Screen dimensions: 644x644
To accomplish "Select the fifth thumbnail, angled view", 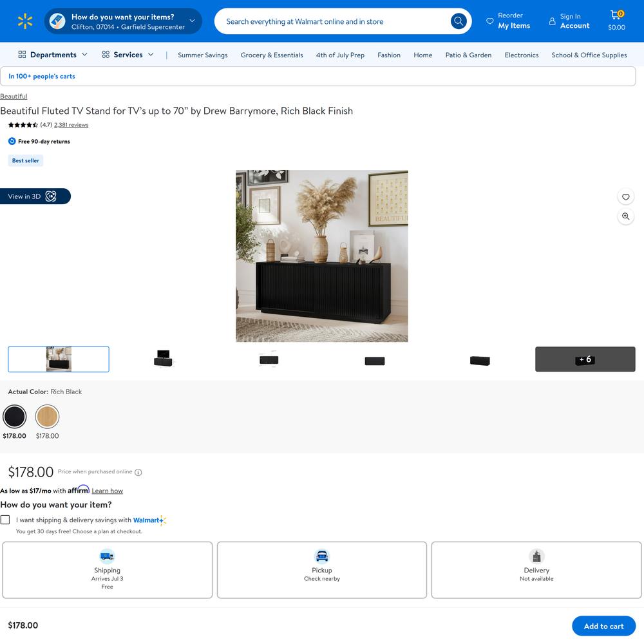I will coord(480,361).
